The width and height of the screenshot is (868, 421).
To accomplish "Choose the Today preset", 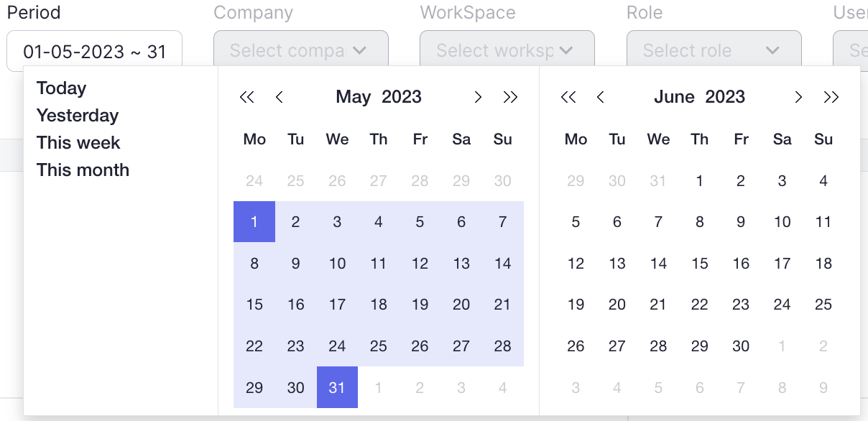I will coord(62,88).
